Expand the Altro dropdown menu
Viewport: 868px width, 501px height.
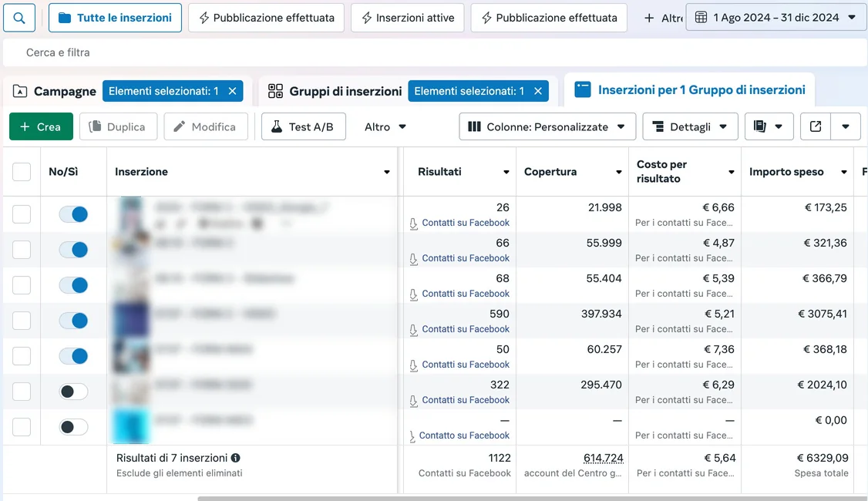point(385,126)
